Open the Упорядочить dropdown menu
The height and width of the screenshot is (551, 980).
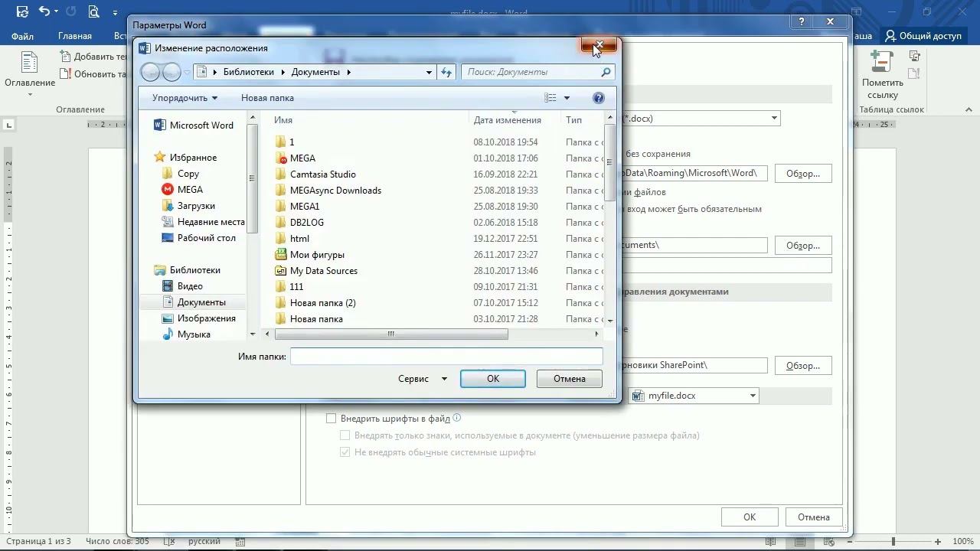pyautogui.click(x=185, y=98)
